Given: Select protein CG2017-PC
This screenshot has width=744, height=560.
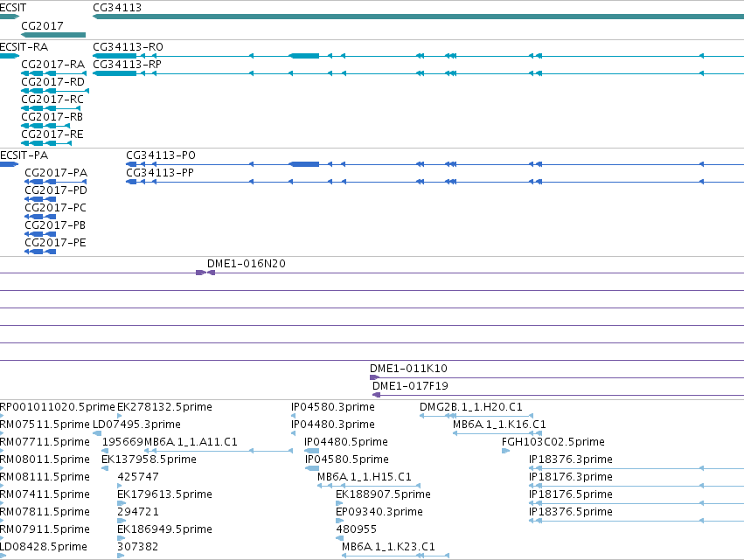Looking at the screenshot, I should (x=55, y=208).
